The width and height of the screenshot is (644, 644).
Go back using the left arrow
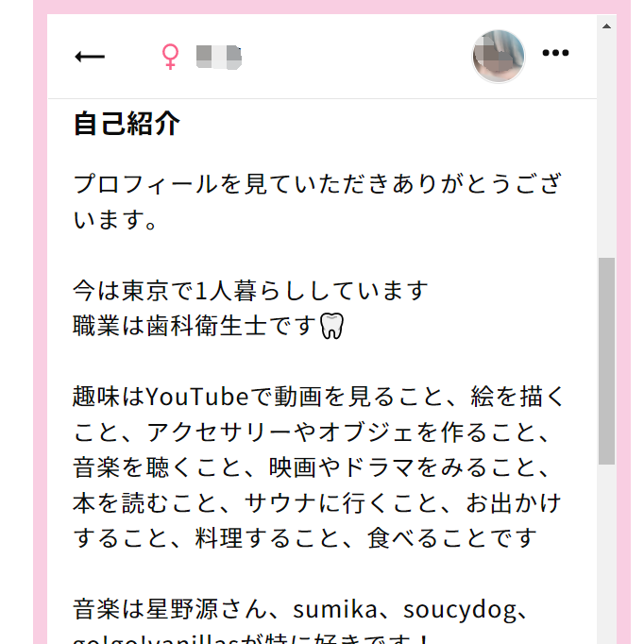click(x=90, y=57)
